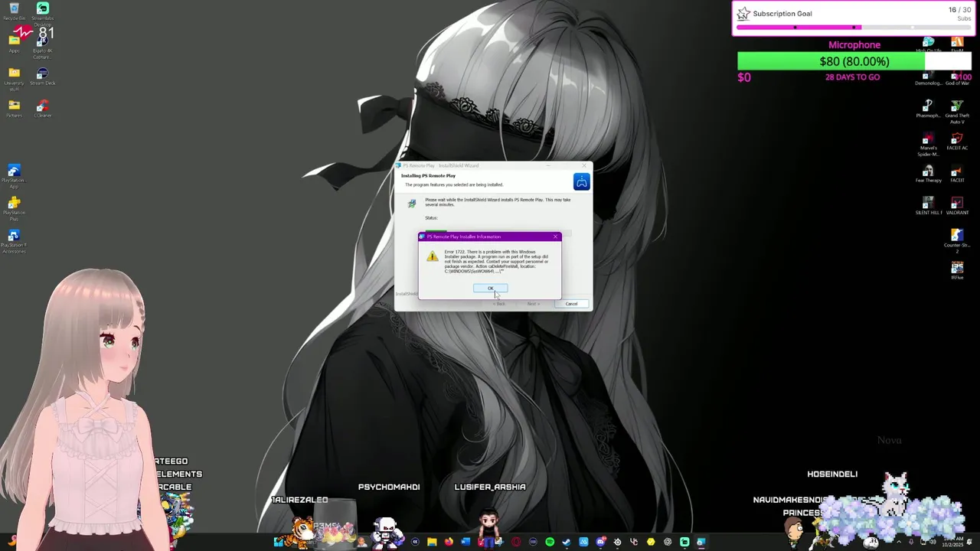Click Cancel in the InstallShield Wizard
The height and width of the screenshot is (551, 980).
pos(571,304)
